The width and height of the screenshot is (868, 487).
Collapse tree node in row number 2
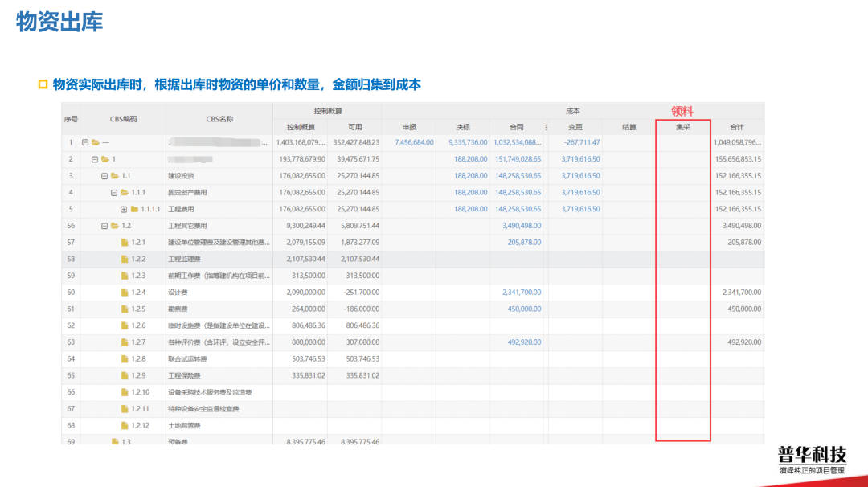(x=95, y=159)
